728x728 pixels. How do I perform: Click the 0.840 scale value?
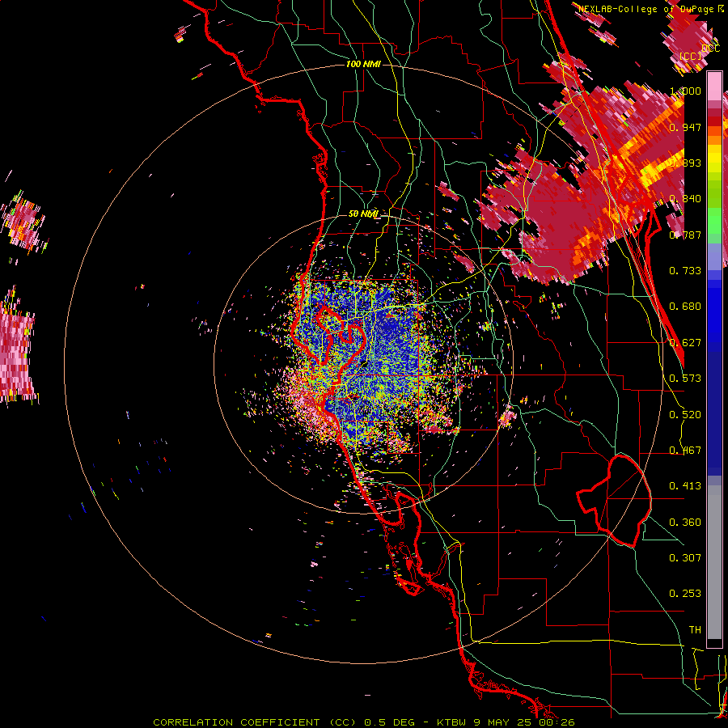coord(685,199)
